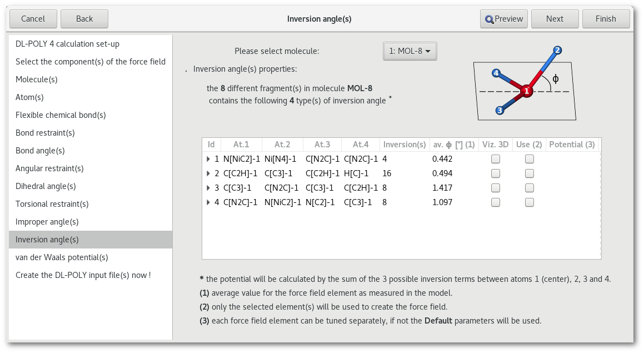The height and width of the screenshot is (353, 644).
Task: Sort table by Inversion(s) column header
Action: coord(405,145)
